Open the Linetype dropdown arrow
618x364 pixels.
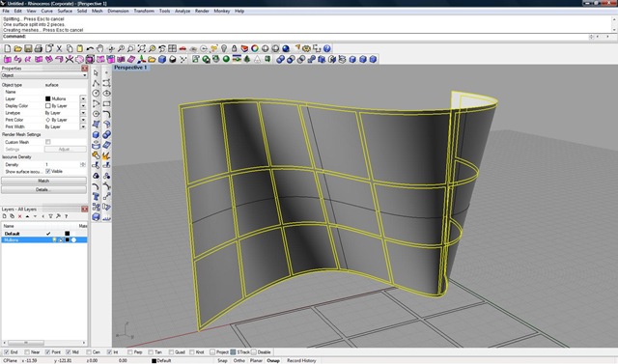tap(83, 113)
